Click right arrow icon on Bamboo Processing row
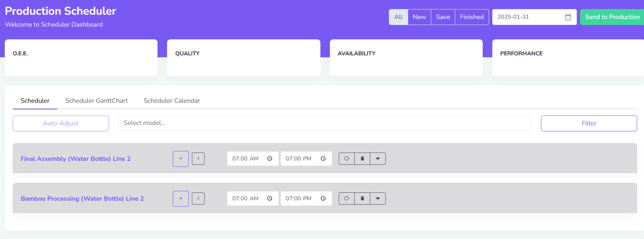The image size is (644, 239). click(x=378, y=198)
